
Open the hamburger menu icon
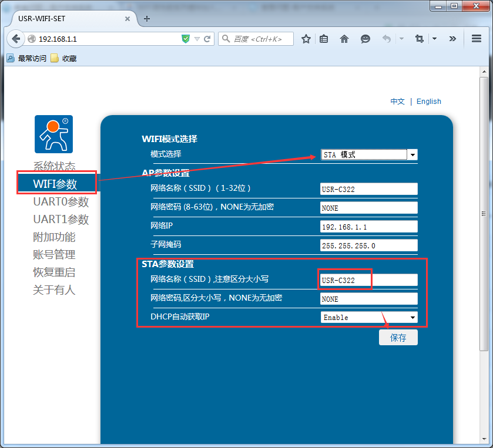coord(477,39)
